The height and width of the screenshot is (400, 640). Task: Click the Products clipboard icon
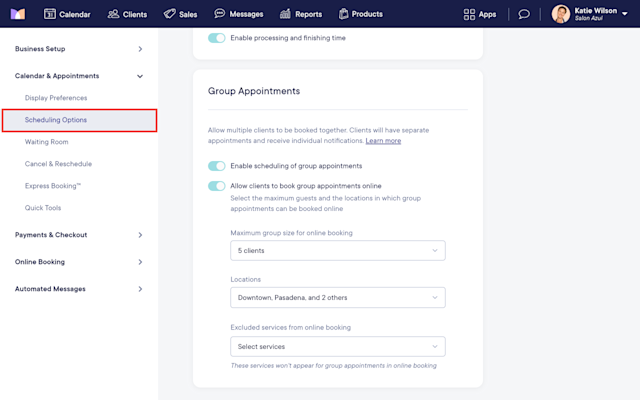coord(343,14)
